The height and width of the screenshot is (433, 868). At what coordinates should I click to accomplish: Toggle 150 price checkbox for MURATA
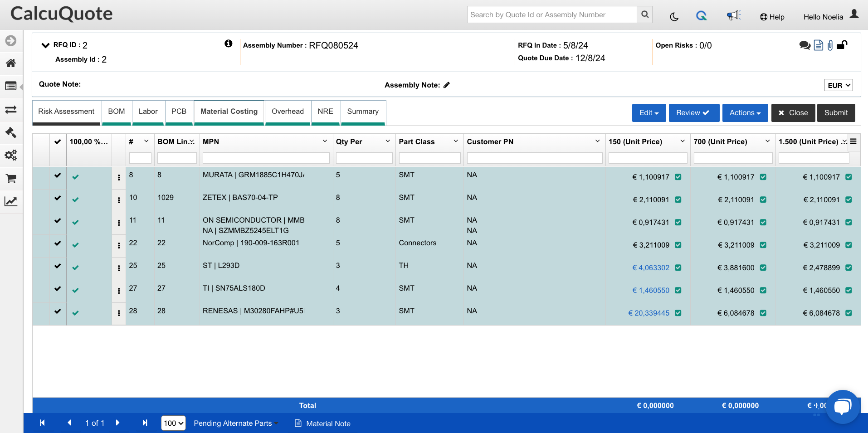click(678, 177)
